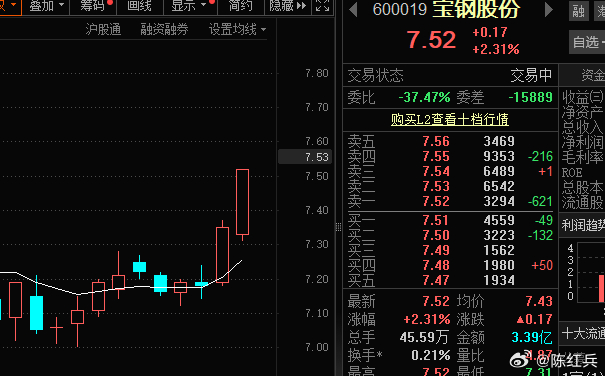This screenshot has width=605, height=376.
Task: Click the 换手 turnover rate 0.21%
Action: [431, 356]
